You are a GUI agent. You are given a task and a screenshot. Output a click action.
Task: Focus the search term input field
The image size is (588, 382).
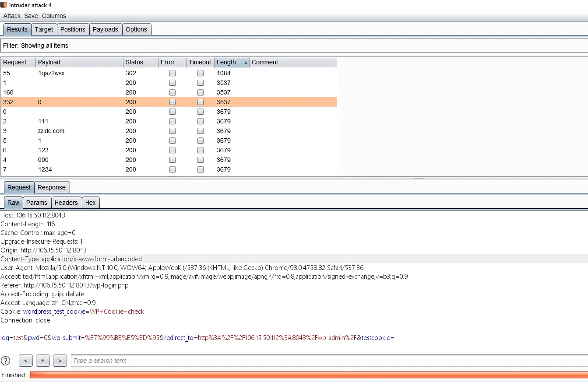(329, 361)
